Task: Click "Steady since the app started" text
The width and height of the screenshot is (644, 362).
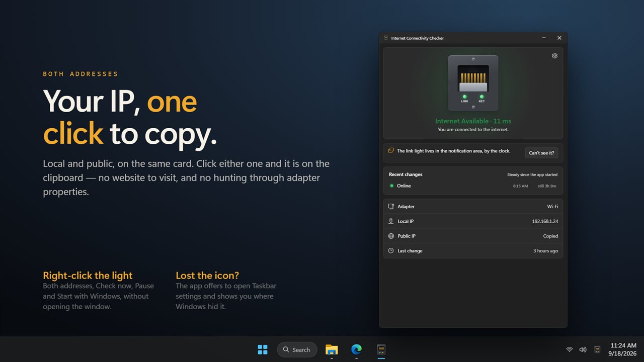Action: [532, 174]
